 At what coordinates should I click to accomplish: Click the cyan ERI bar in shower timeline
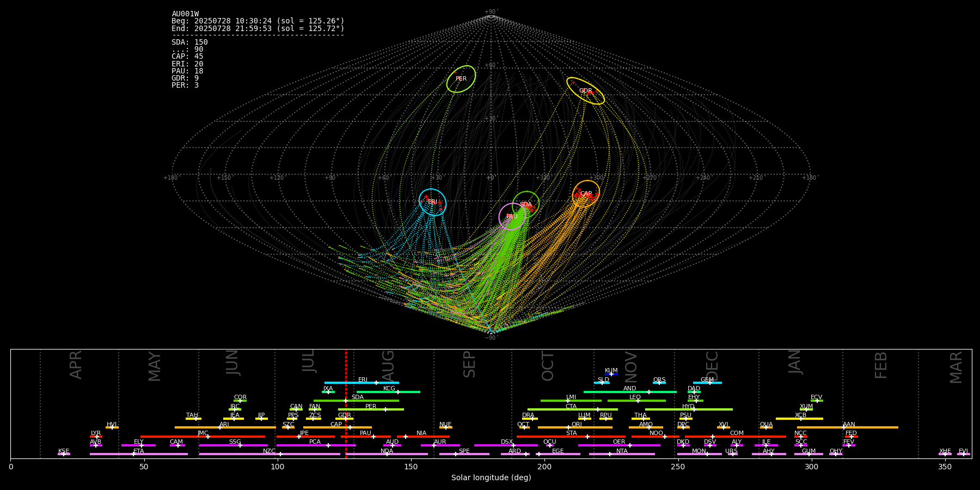pyautogui.click(x=362, y=383)
